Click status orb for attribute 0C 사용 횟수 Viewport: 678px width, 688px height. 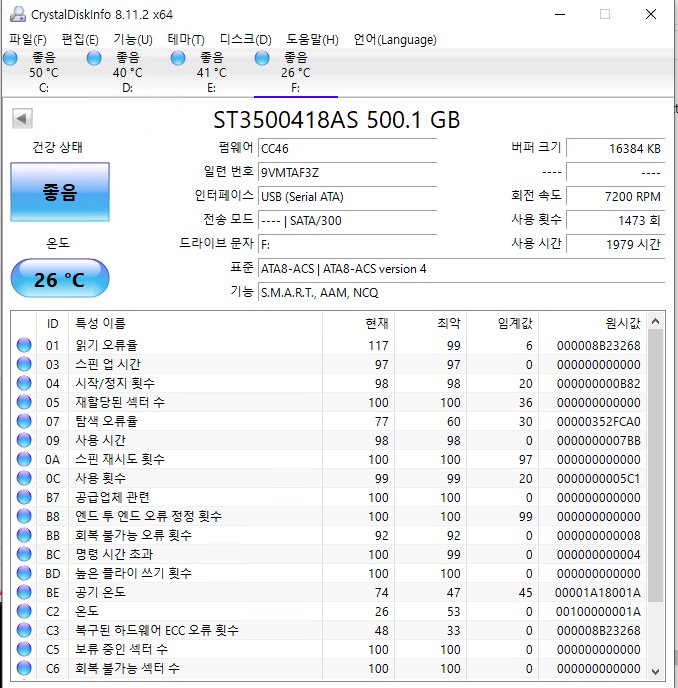coord(24,478)
